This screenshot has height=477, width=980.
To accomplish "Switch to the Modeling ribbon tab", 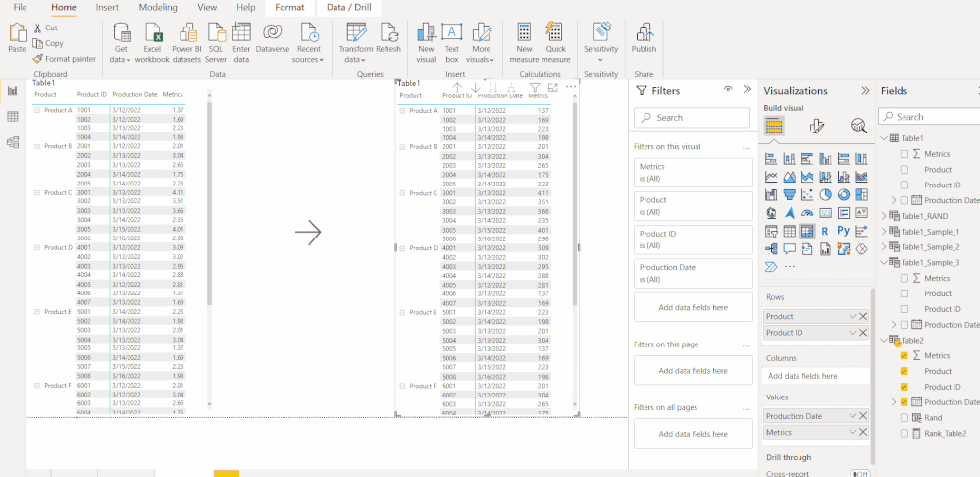I will [x=158, y=8].
